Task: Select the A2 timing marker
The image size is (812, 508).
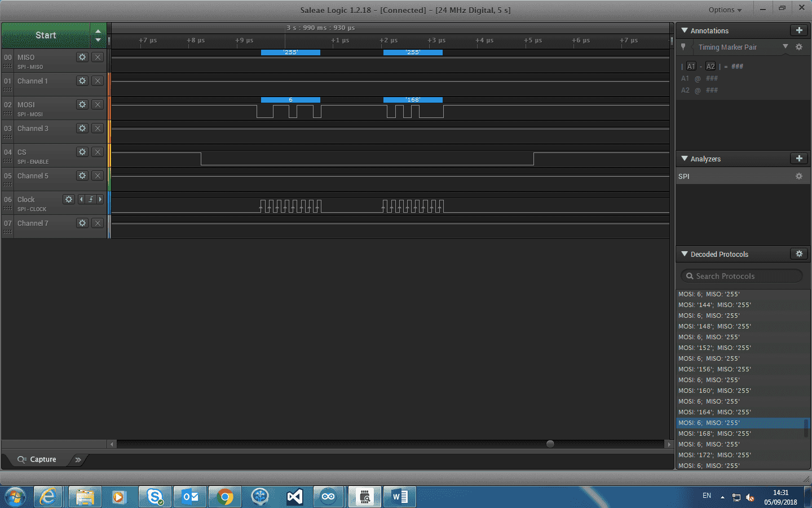Action: [710, 67]
